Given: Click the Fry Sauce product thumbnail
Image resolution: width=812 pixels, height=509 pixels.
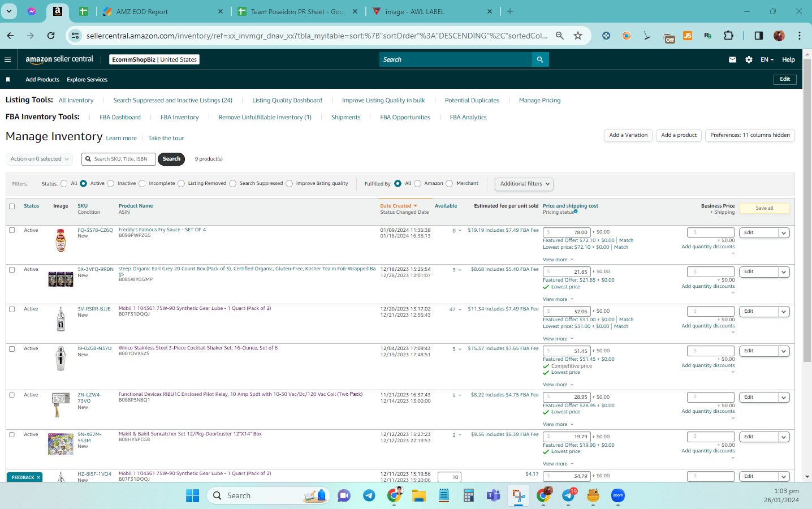Looking at the screenshot, I should click(x=61, y=240).
